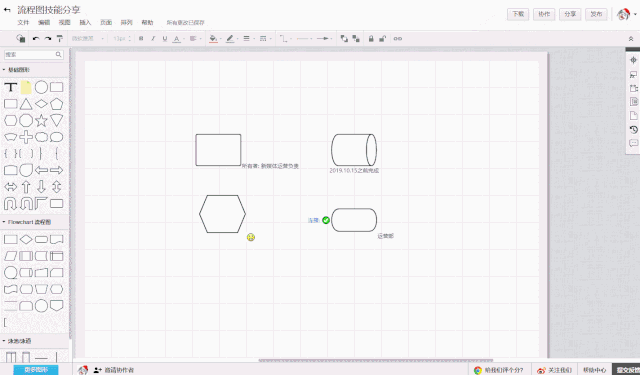Open the 排列 menu

[x=127, y=22]
